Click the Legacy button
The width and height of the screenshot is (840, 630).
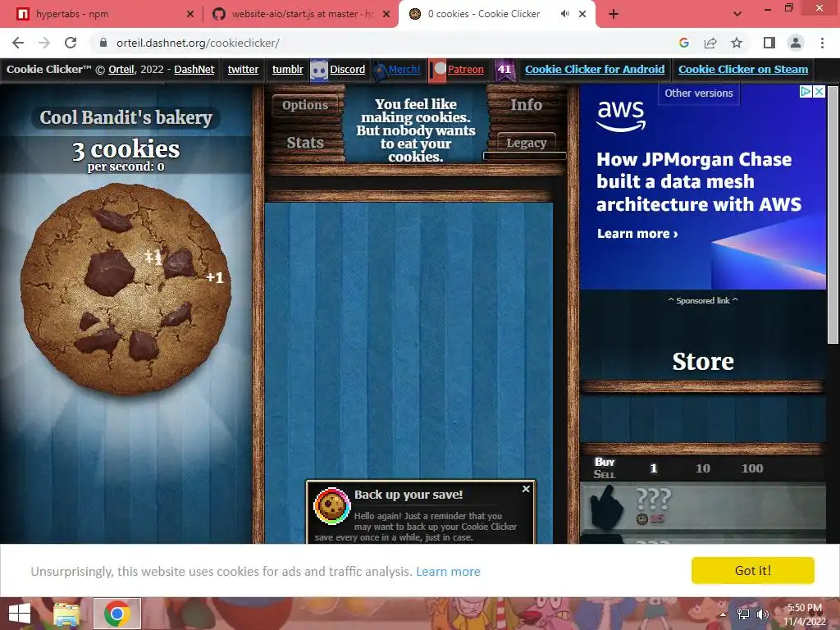pos(526,143)
